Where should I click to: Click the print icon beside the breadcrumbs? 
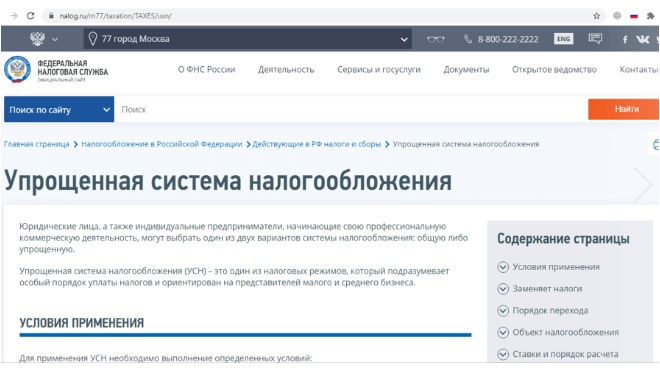coord(655,144)
